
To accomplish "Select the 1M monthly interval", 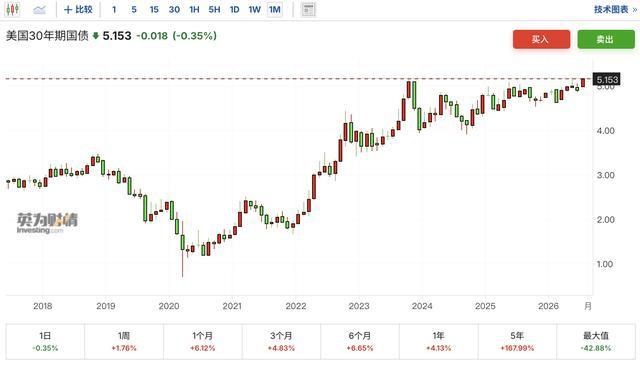I will click(275, 9).
